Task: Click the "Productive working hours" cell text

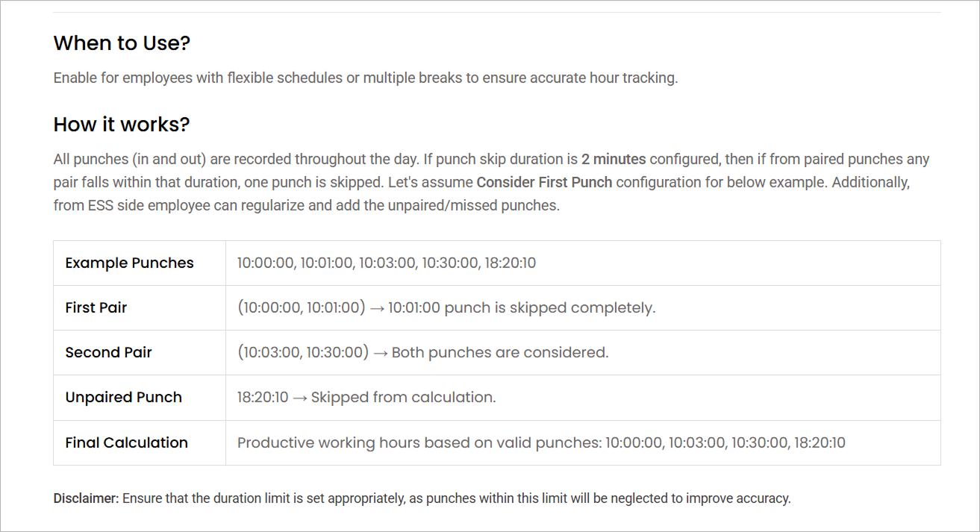Action: click(541, 442)
